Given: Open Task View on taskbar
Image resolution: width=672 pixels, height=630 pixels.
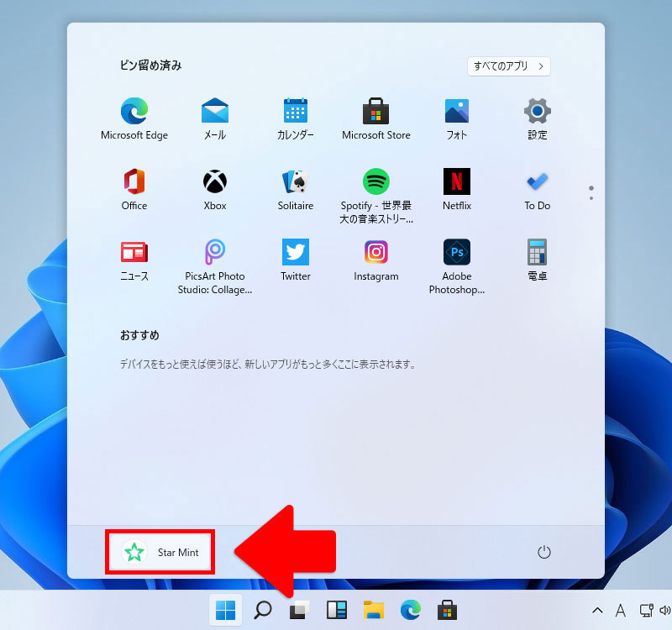Looking at the screenshot, I should [x=300, y=610].
